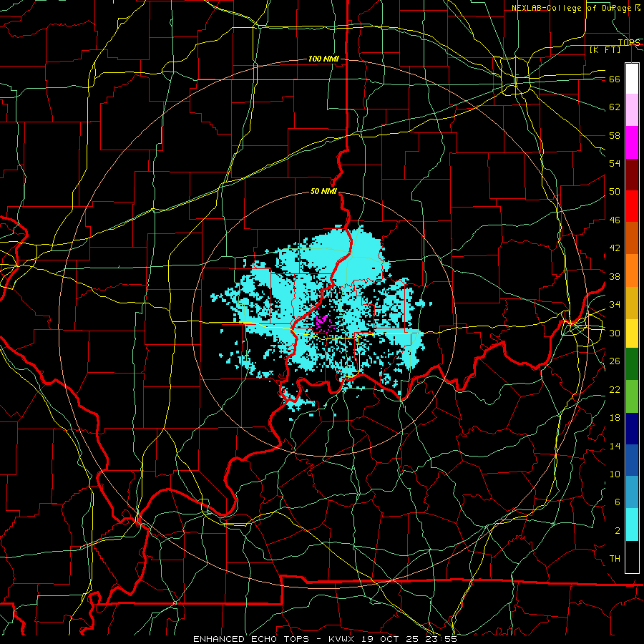The image size is (644, 644).
Task: Click the dark orange 46 kft swatch
Action: pyautogui.click(x=632, y=238)
